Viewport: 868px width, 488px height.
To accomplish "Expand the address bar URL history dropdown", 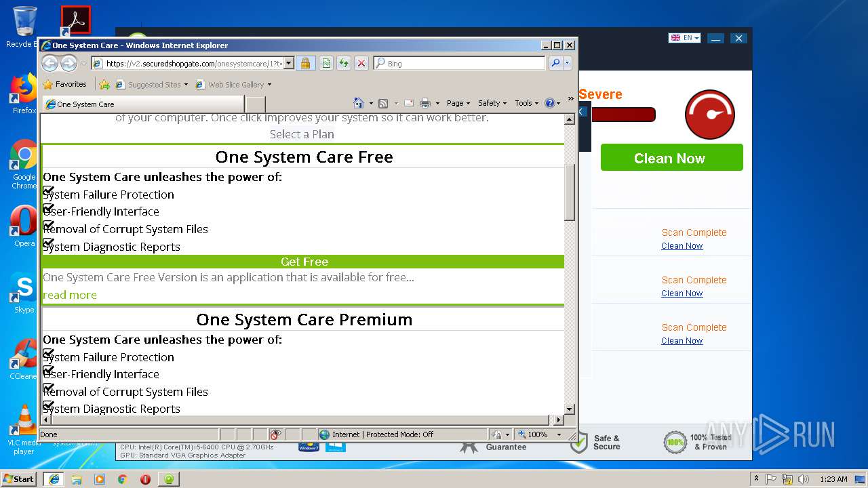I will click(289, 63).
